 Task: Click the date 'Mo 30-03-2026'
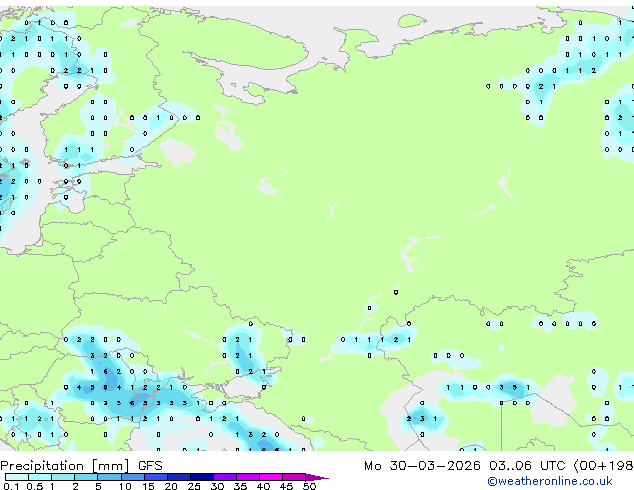(x=422, y=466)
